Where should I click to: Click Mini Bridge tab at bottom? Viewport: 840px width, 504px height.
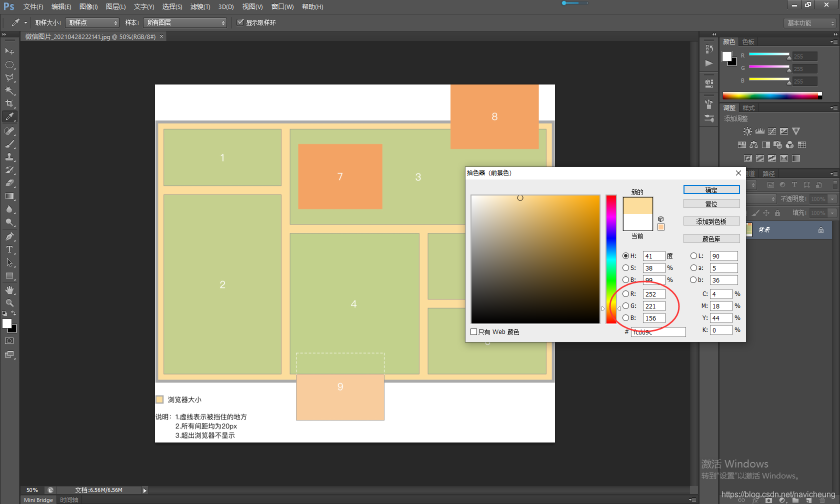tap(38, 499)
